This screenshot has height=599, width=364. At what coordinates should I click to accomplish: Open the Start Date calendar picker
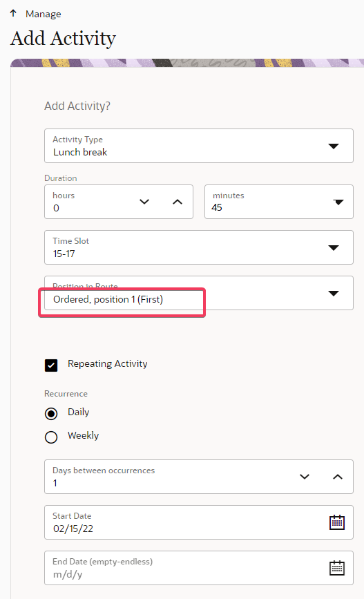pos(337,522)
